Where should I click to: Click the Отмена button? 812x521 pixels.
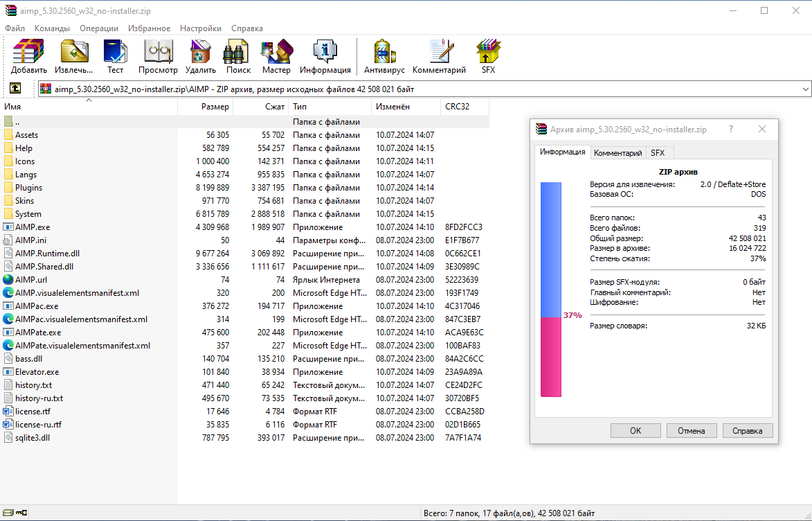click(692, 431)
